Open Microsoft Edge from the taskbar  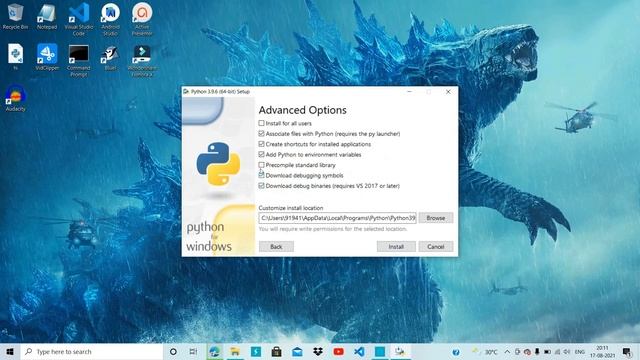pyautogui.click(x=214, y=351)
